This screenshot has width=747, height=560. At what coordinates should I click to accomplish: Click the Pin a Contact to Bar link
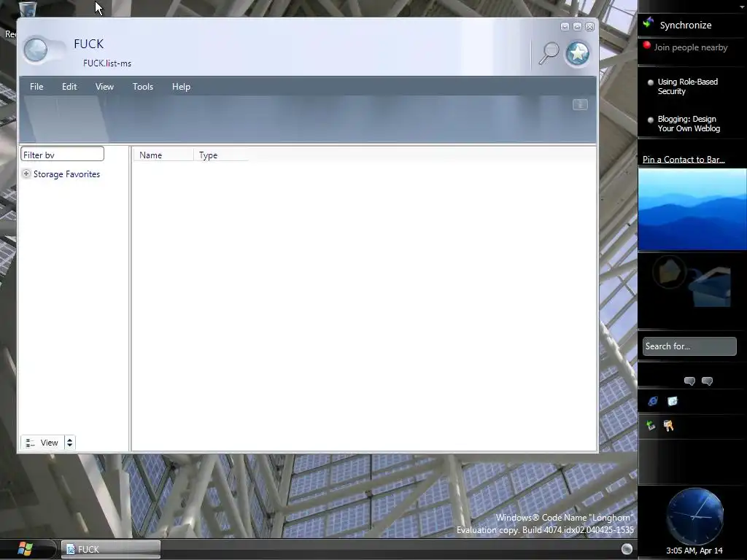tap(683, 160)
